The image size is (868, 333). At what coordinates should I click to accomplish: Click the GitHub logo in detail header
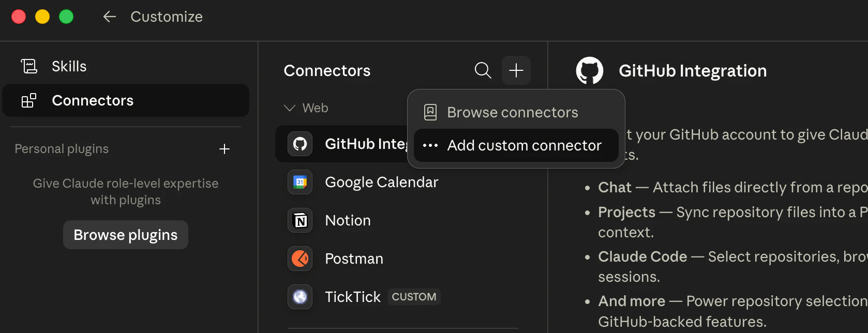[590, 70]
